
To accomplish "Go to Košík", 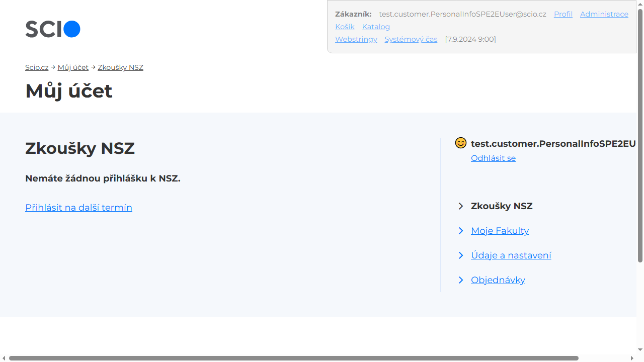I will [345, 27].
